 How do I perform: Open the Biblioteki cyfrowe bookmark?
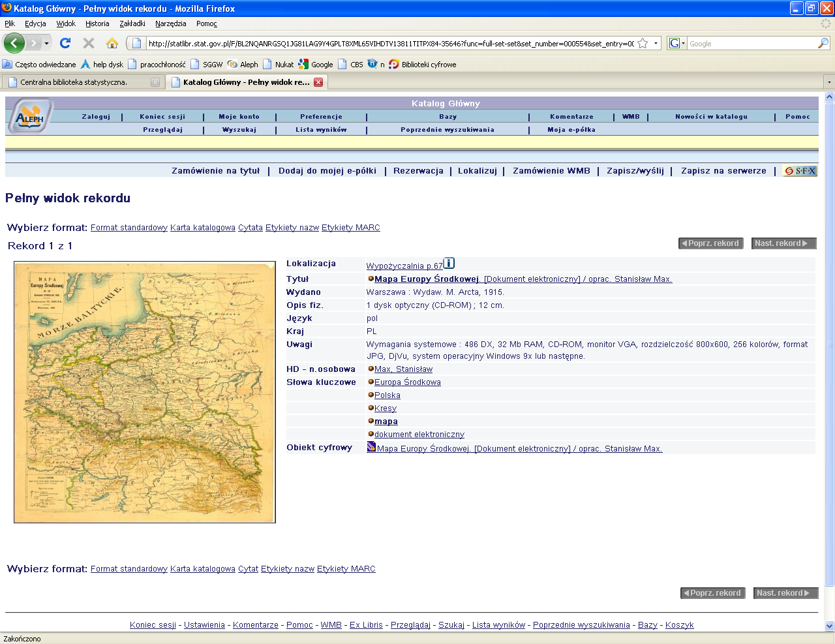[x=422, y=64]
